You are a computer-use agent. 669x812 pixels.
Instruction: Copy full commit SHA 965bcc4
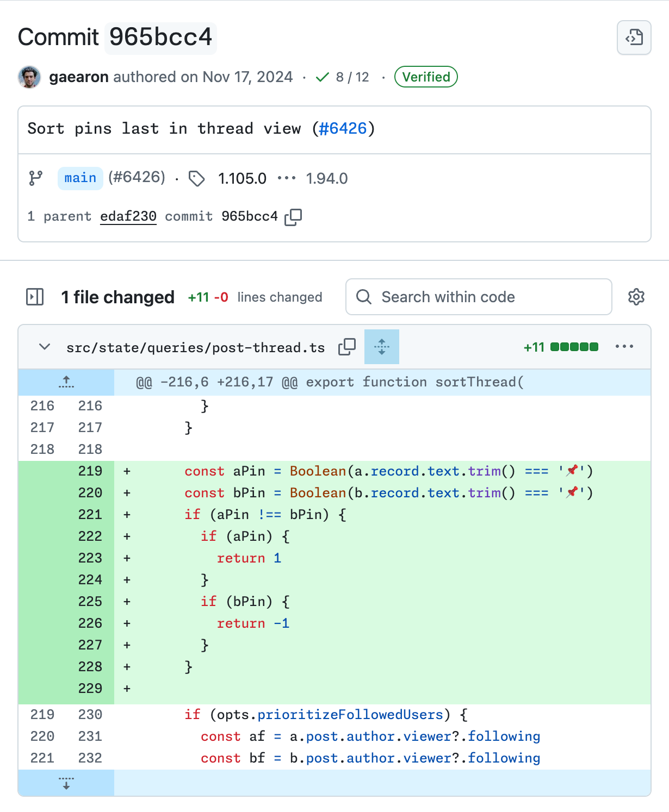point(293,216)
